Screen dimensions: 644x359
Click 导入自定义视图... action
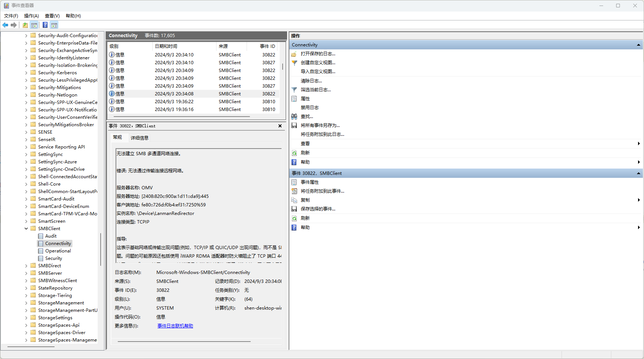point(318,72)
